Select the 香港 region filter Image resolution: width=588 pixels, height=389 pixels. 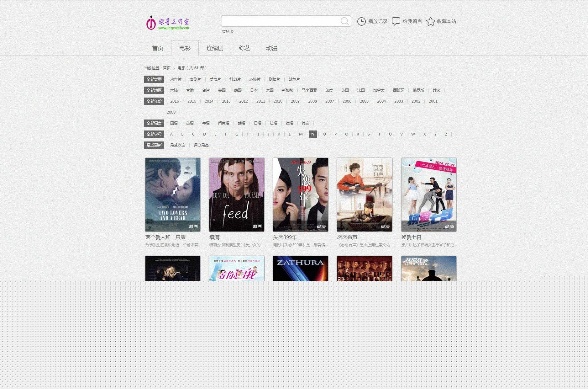pos(190,90)
